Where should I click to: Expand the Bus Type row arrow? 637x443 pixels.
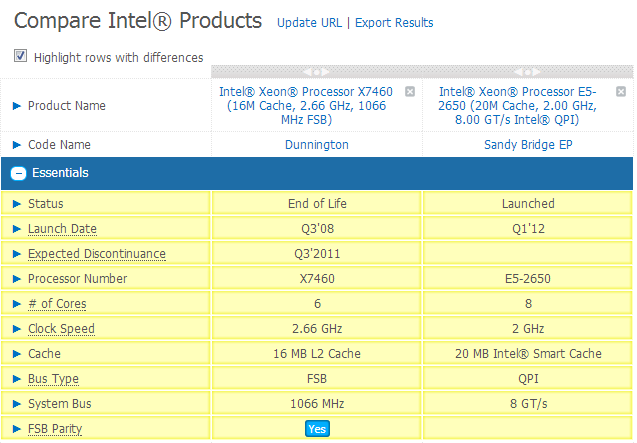(17, 379)
